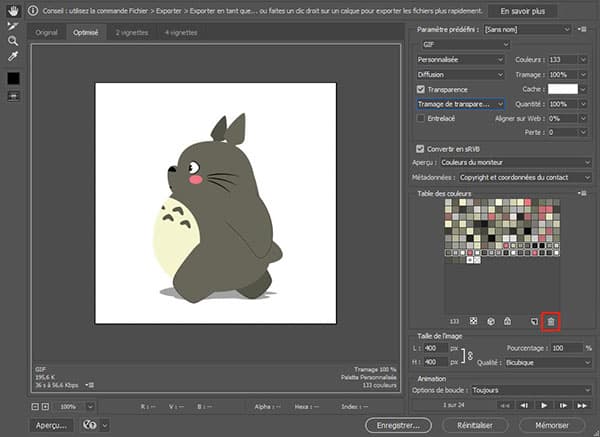Uncheck the Transparence checkbox

[x=421, y=90]
